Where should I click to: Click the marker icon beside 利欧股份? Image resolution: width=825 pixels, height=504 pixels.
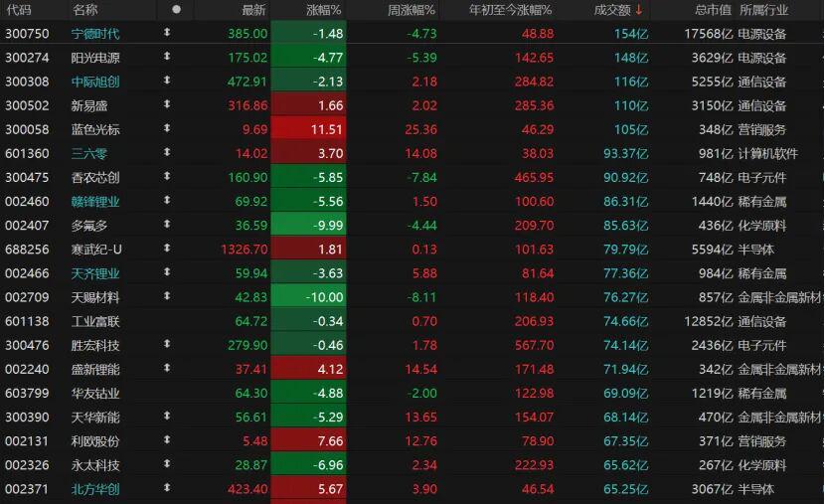point(166,440)
